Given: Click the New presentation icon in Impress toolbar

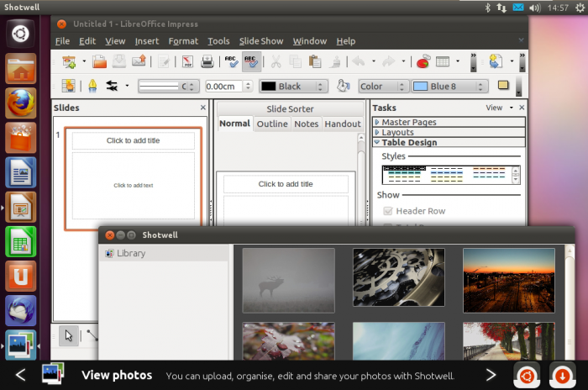Looking at the screenshot, I should coord(69,61).
